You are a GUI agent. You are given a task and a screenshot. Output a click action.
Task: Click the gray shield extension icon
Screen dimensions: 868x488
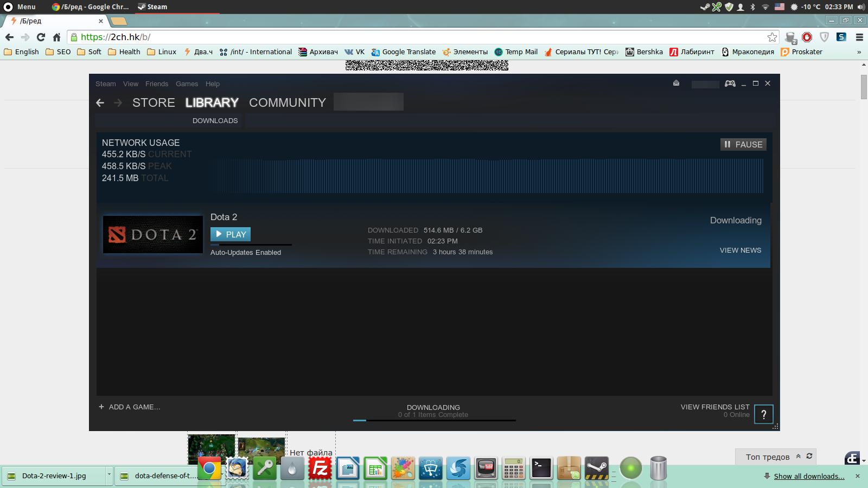[824, 37]
